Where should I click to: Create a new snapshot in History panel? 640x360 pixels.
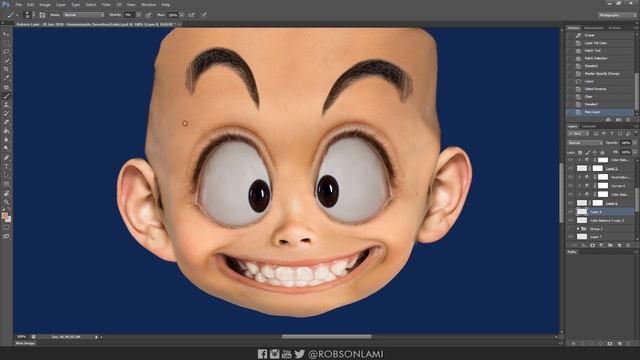coord(618,120)
